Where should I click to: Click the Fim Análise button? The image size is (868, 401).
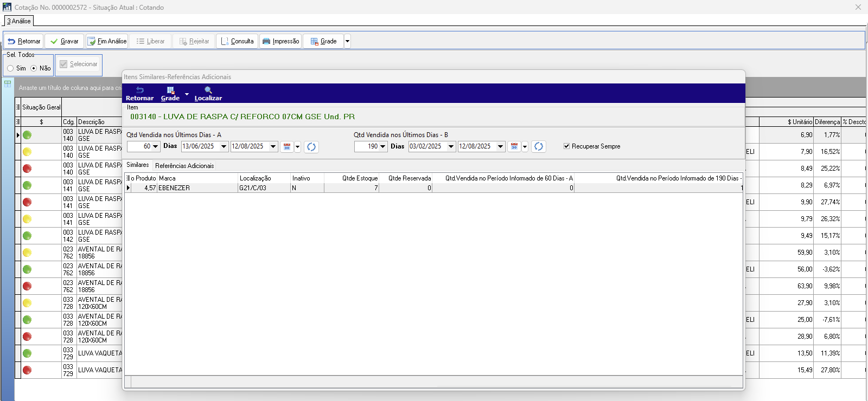pos(107,41)
